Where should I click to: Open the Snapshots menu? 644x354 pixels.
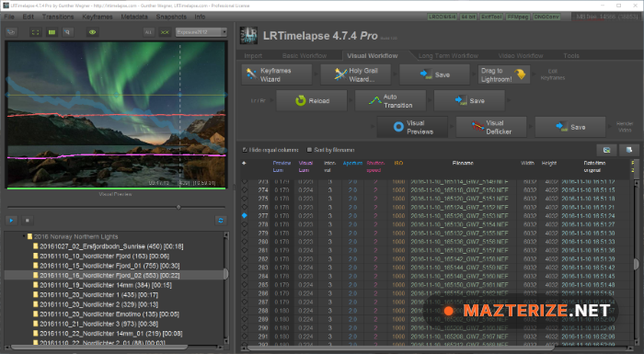[171, 17]
